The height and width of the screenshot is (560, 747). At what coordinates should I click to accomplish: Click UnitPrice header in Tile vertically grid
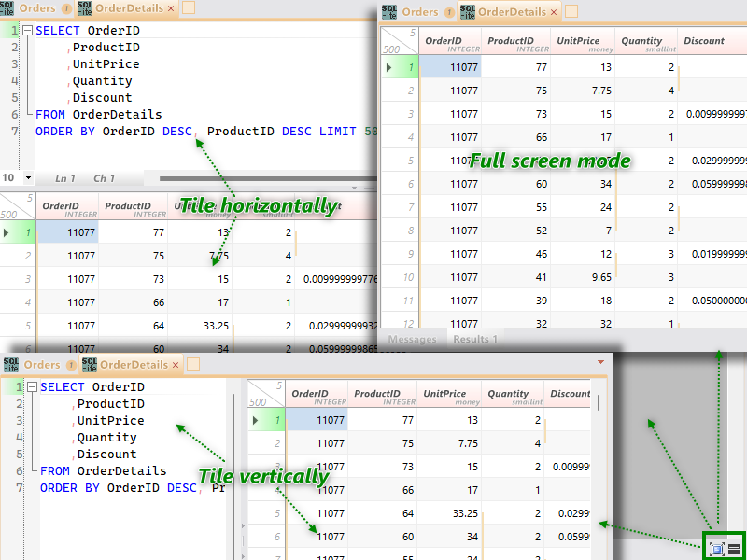pos(449,394)
